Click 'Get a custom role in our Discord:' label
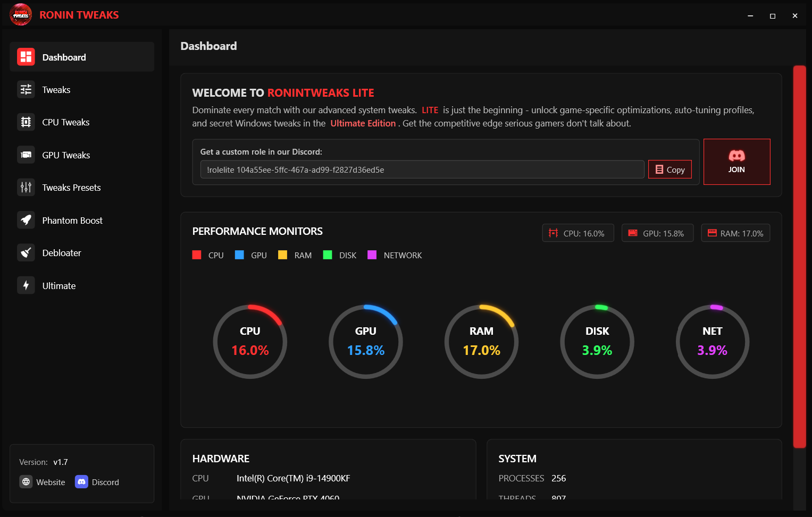Image resolution: width=812 pixels, height=517 pixels. (x=261, y=152)
